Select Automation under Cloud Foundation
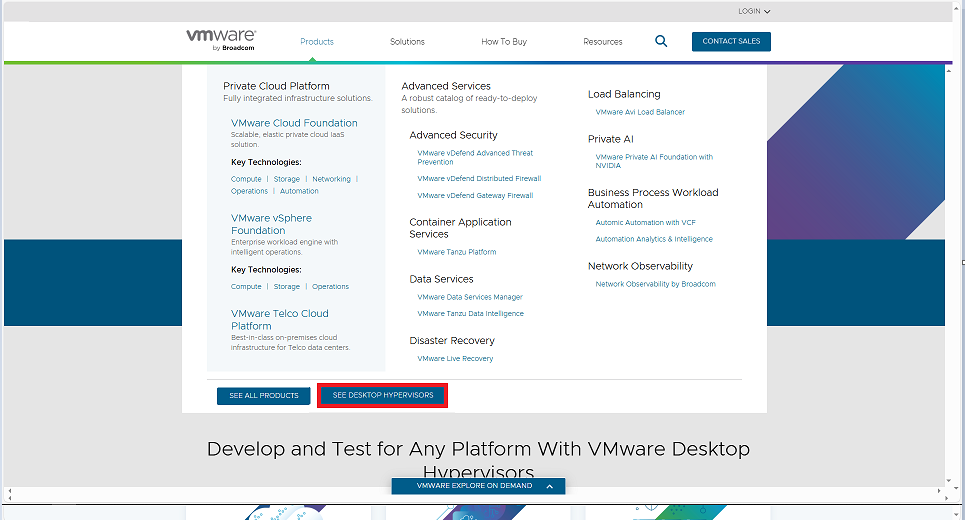Screen dimensions: 965x520 (x=299, y=191)
